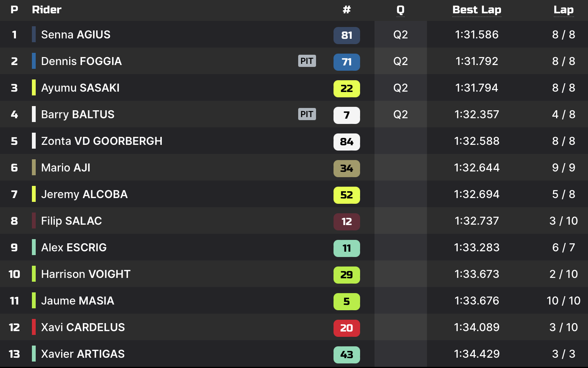Image resolution: width=588 pixels, height=368 pixels.
Task: Click Filip Salac maroon team color bar
Action: pos(34,220)
